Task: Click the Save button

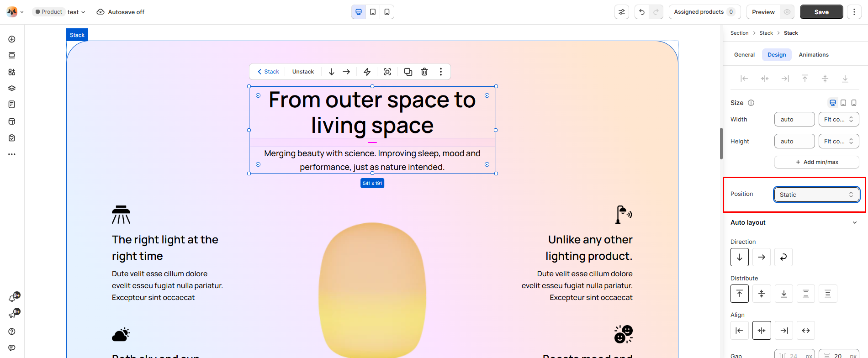Action: (x=821, y=12)
